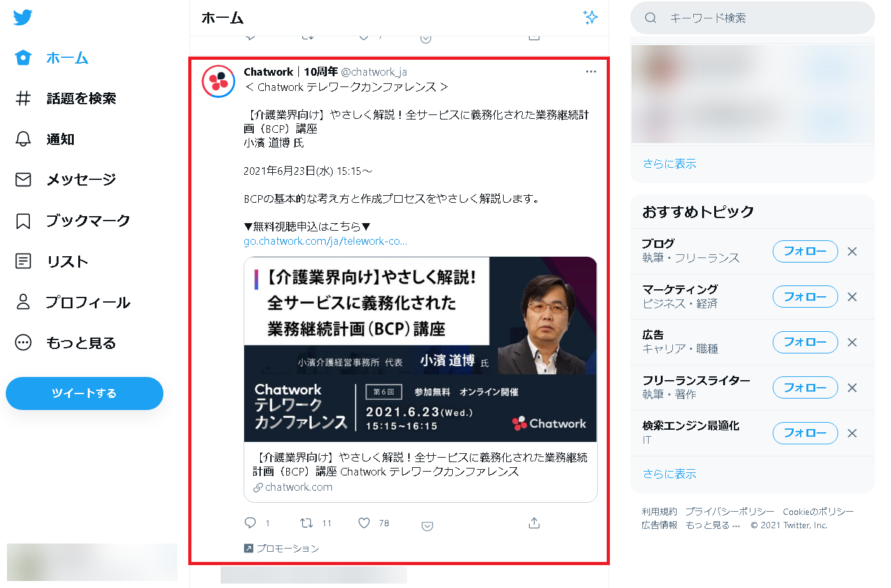
Task: Open the もっと見る circle ellipsis icon
Action: click(23, 343)
